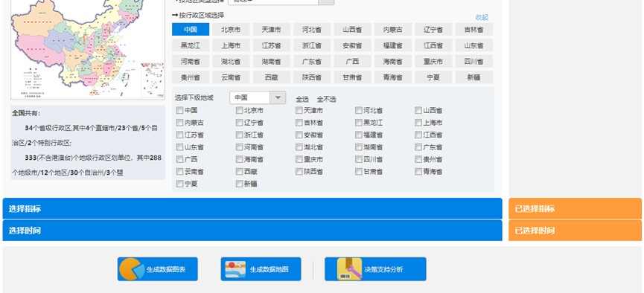The image size is (644, 293).
Task: Expand the 已选择指标 orange panel header
Action: tap(575, 208)
